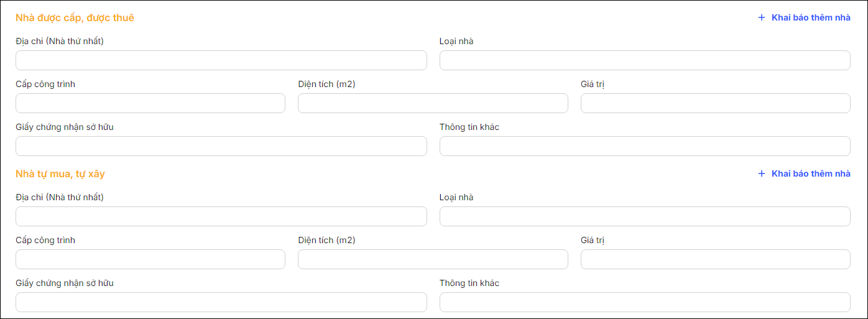
Task: Click Cấp công trình field in Nhà được cấp section
Action: coord(150,103)
